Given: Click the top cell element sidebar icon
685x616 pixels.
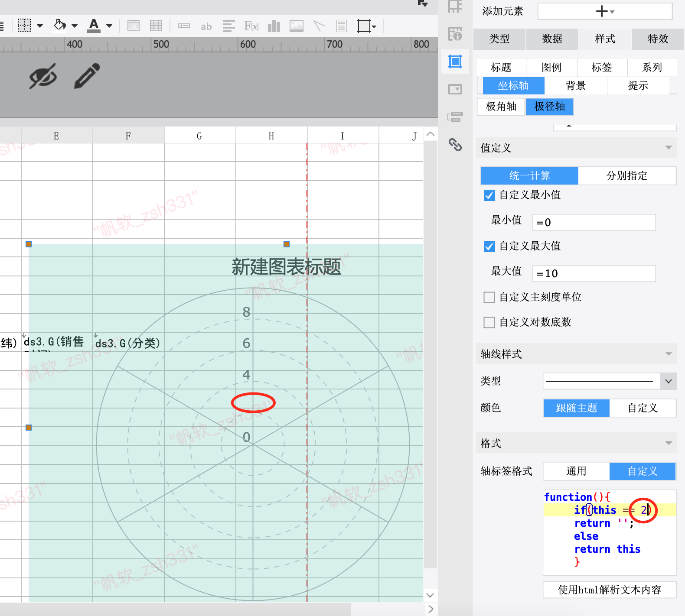Looking at the screenshot, I should [455, 6].
